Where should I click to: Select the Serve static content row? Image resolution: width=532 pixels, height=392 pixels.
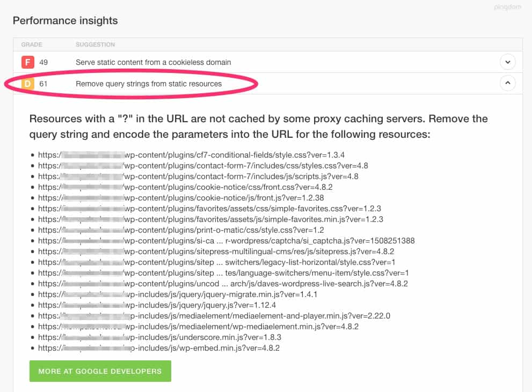tap(268, 62)
